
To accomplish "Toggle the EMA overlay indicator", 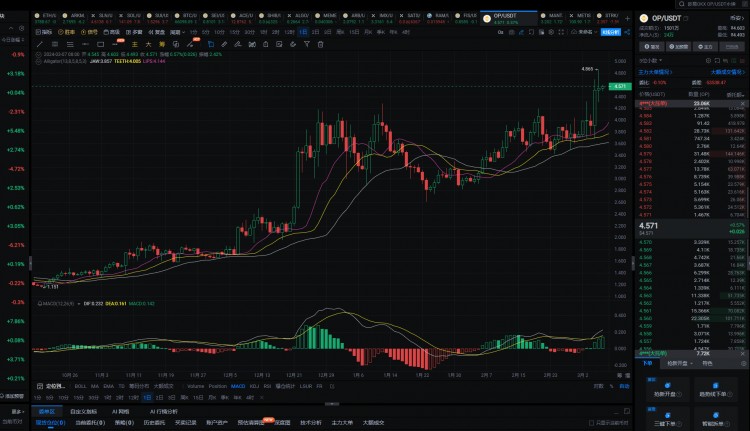I will click(x=109, y=386).
